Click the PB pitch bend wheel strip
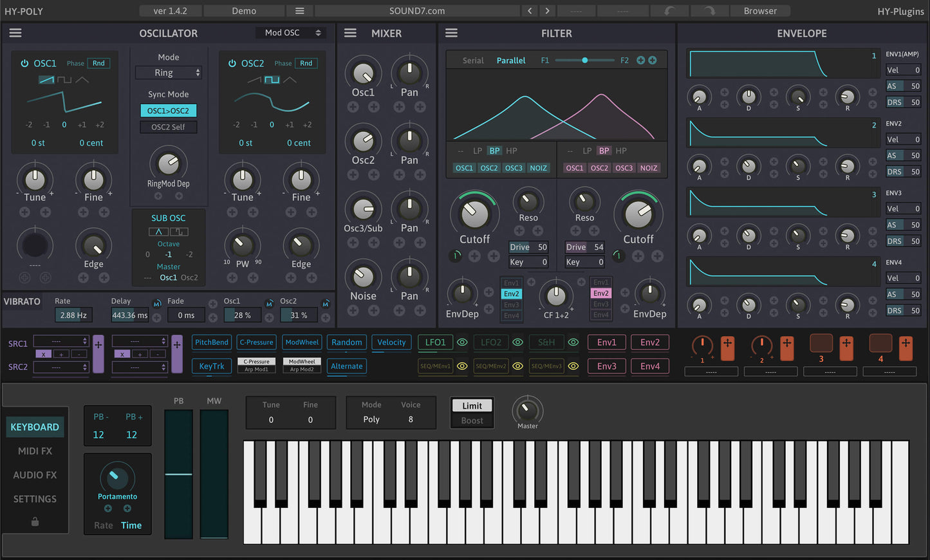The image size is (930, 560). pos(178,474)
